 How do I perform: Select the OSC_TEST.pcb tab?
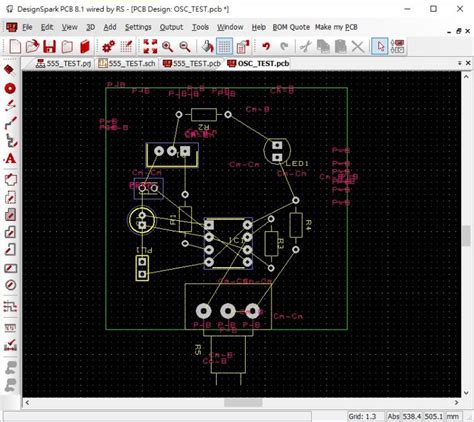(258, 63)
